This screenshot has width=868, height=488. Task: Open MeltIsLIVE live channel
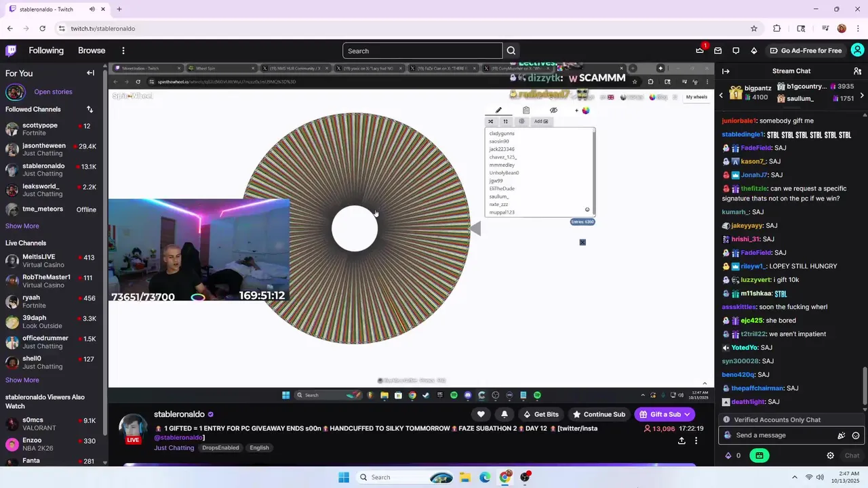pyautogui.click(x=51, y=261)
